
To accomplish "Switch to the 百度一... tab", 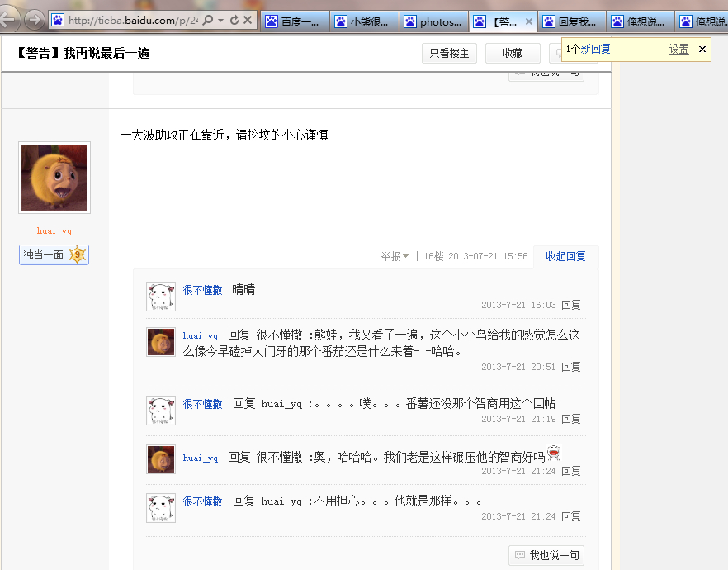I will click(295, 21).
